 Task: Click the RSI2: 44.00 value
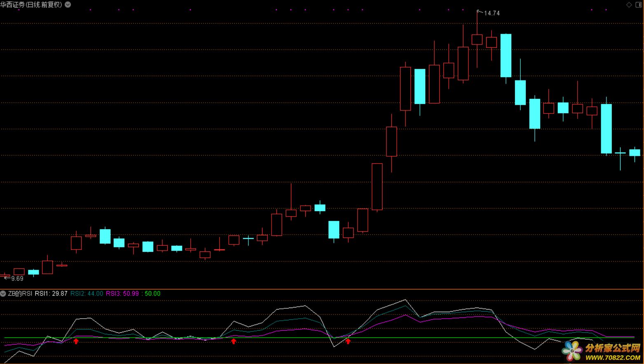click(87, 294)
